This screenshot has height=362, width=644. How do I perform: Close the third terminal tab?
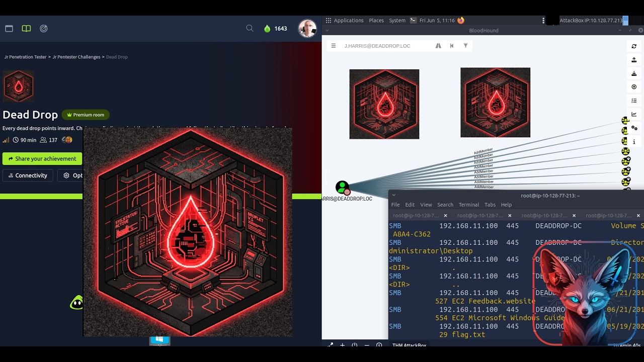pos(574,216)
